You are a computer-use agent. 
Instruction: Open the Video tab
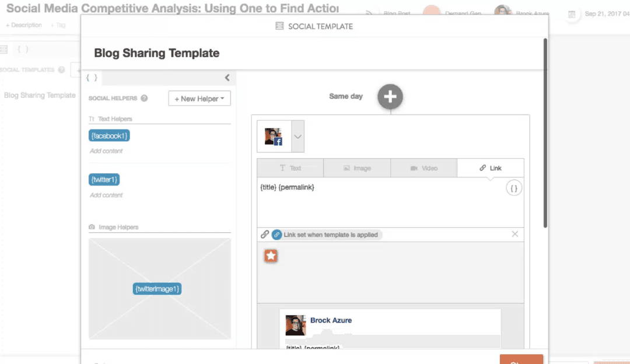(423, 167)
